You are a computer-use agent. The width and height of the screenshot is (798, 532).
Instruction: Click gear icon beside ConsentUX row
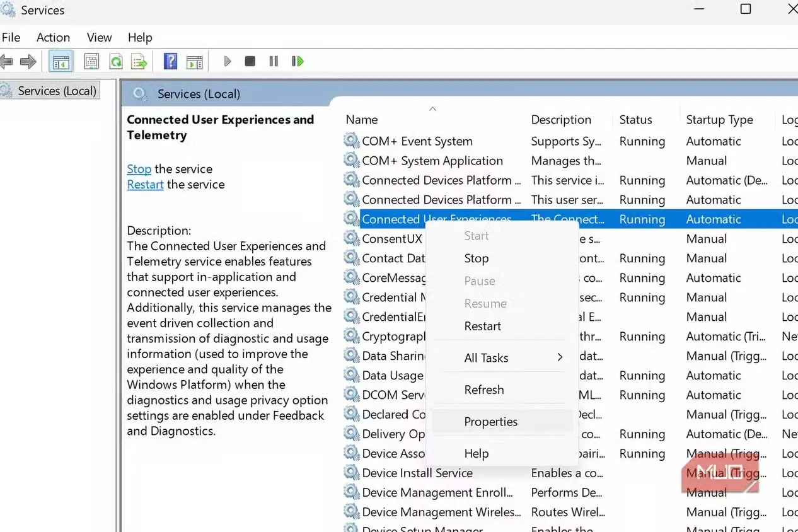(351, 238)
